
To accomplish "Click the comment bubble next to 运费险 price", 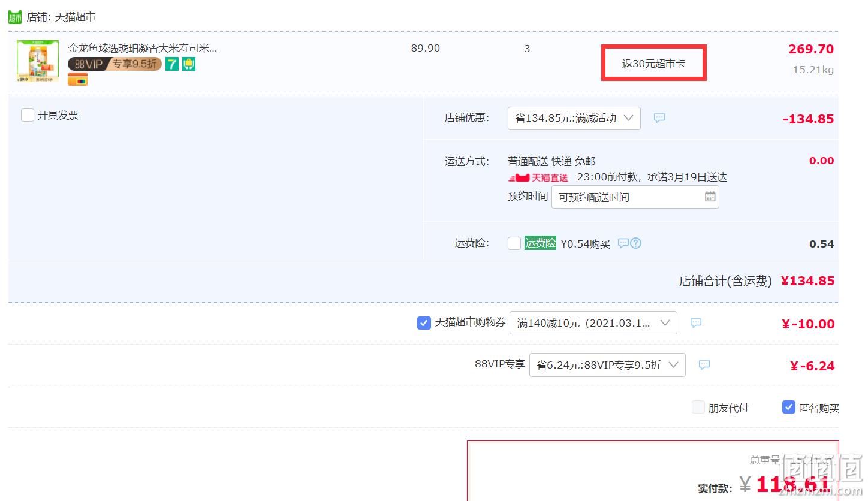I will pos(623,243).
